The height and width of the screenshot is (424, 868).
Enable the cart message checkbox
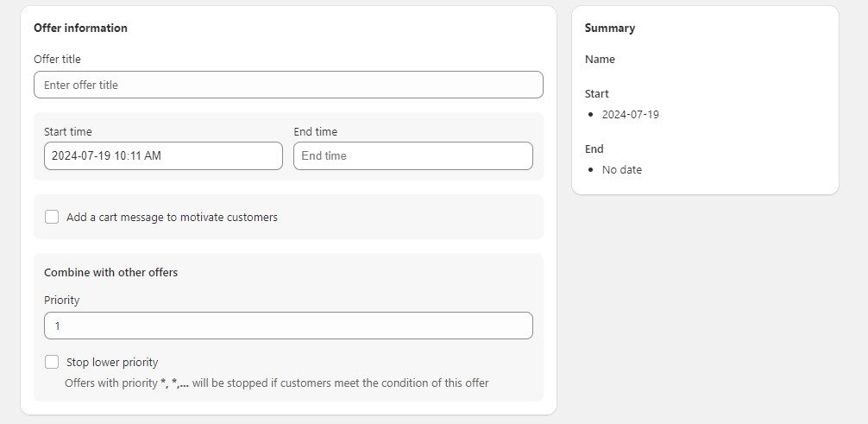[52, 217]
